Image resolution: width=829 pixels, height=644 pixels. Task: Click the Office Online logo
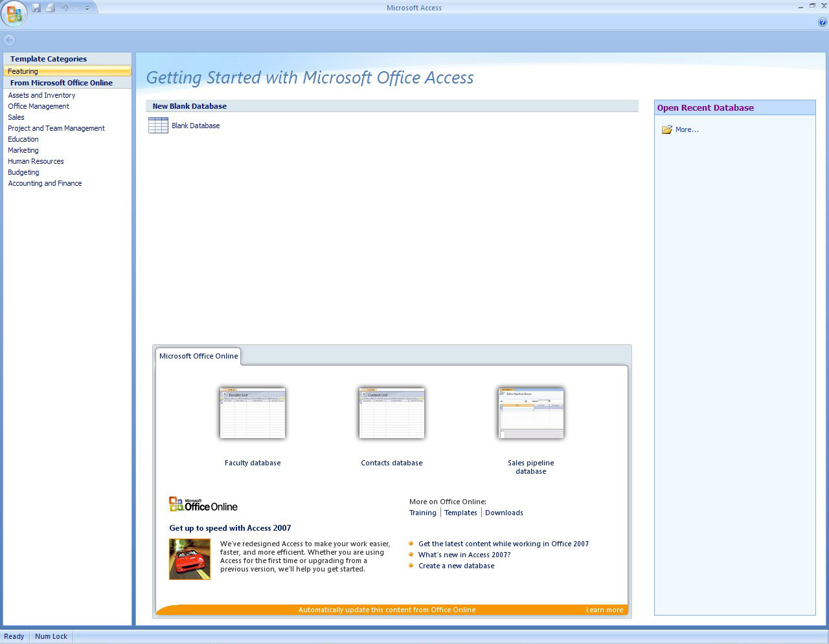point(203,505)
